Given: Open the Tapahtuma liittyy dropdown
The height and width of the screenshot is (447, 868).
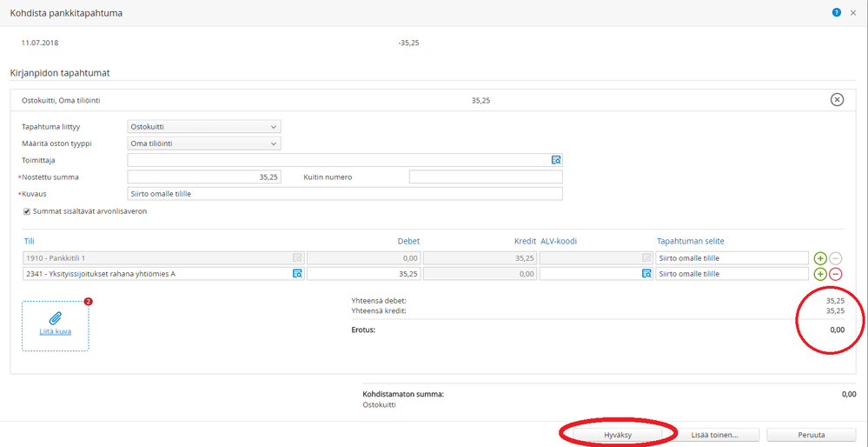Looking at the screenshot, I should pyautogui.click(x=203, y=126).
